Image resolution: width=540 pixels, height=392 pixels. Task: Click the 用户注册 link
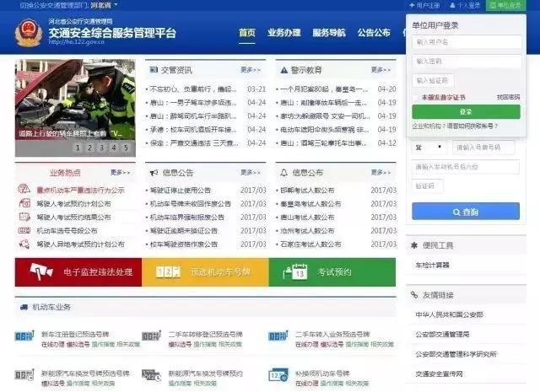(x=424, y=6)
